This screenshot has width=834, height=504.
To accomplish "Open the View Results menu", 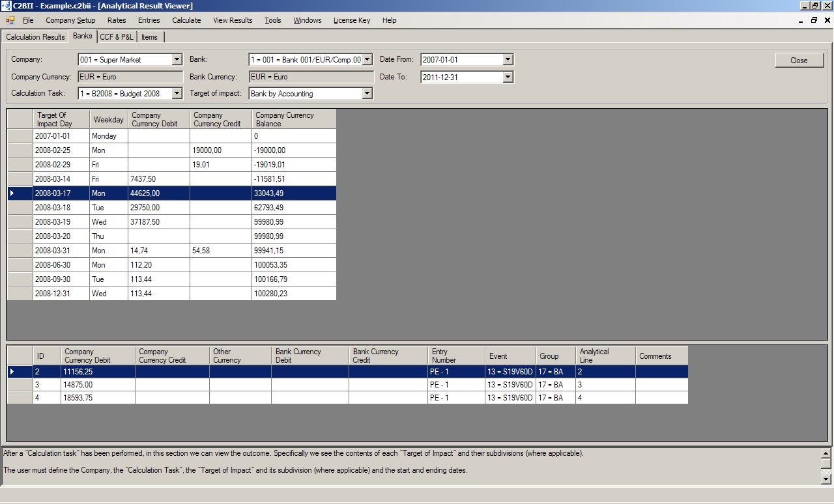I will tap(233, 20).
